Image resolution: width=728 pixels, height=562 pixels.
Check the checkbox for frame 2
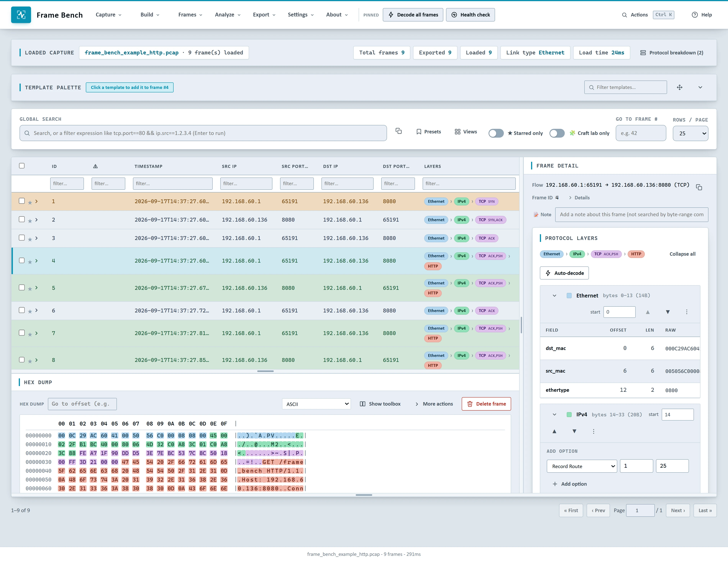(22, 219)
